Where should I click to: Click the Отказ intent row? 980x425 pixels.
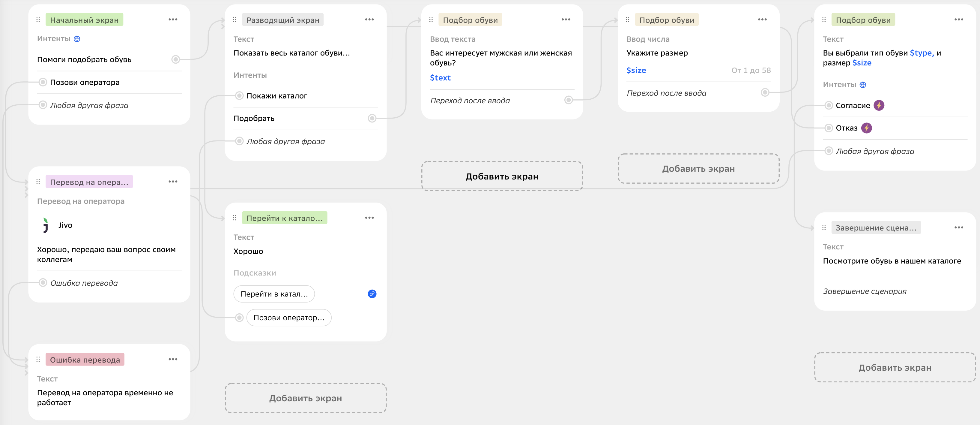895,128
